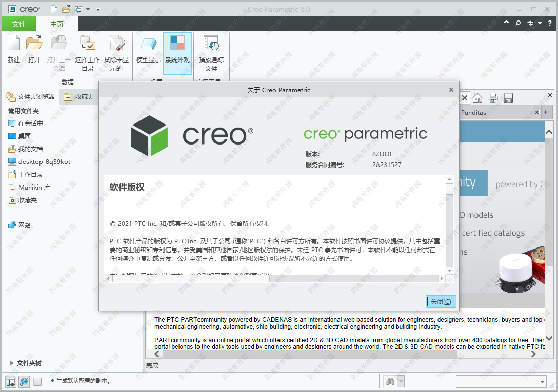Click the 系统外观 ribbon button
The image size is (558, 392).
click(177, 53)
